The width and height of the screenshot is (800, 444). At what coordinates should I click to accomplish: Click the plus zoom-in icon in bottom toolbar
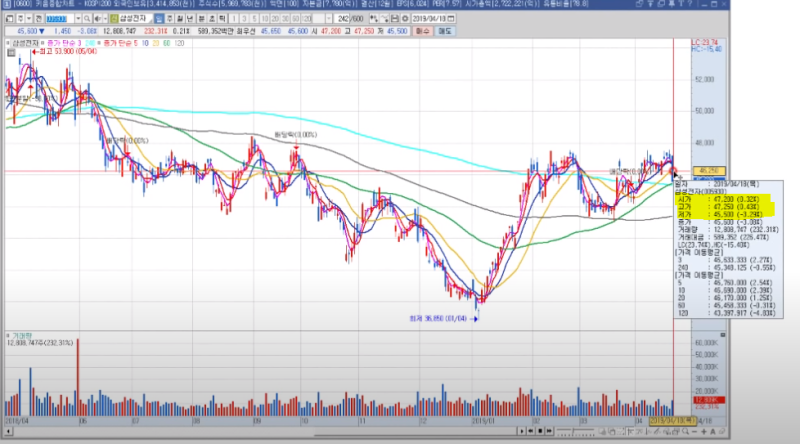click(704, 432)
